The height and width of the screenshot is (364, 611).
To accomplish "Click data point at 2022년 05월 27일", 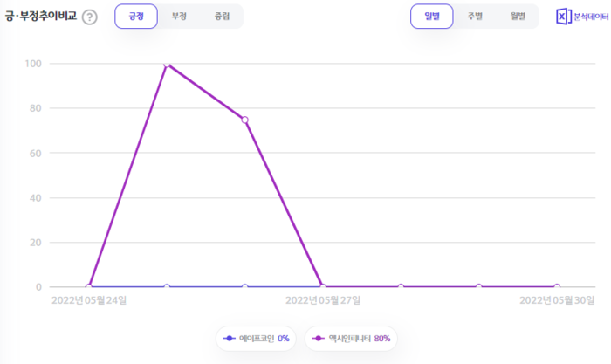I will 322,286.
